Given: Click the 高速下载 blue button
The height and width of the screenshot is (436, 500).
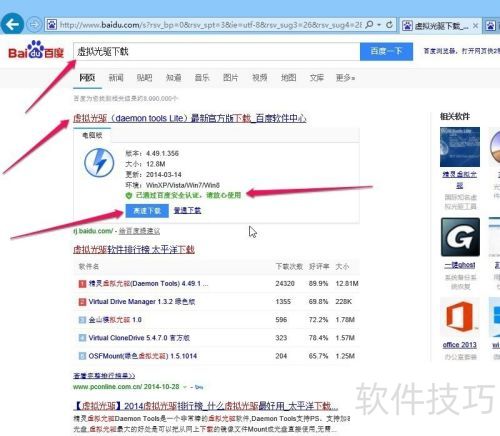Looking at the screenshot, I should point(147,211).
